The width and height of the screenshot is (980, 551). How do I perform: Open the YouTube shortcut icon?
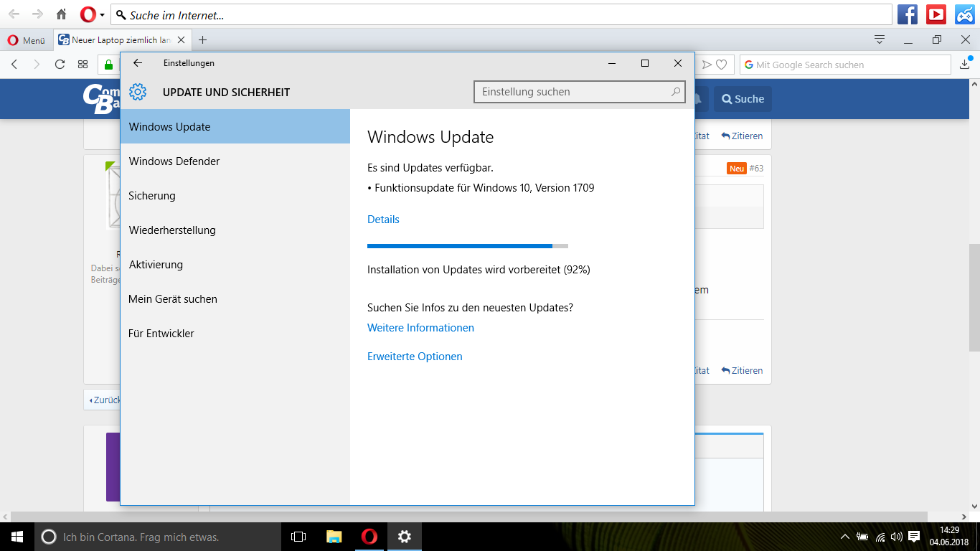(x=936, y=14)
